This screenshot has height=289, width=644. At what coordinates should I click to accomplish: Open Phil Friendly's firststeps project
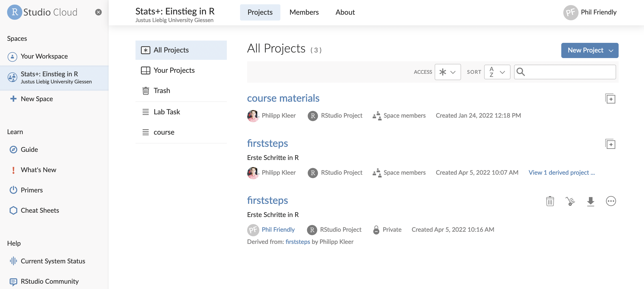tap(267, 200)
